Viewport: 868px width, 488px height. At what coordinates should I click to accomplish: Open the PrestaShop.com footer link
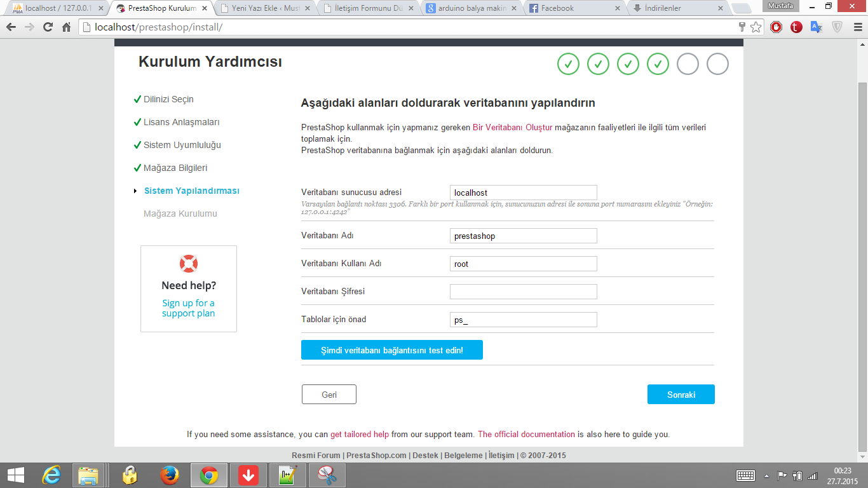(376, 456)
